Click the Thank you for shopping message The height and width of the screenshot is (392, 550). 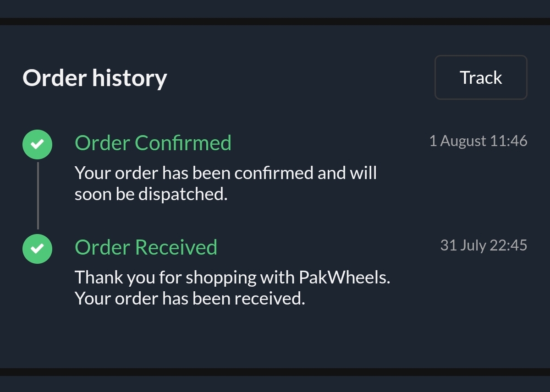[232, 288]
